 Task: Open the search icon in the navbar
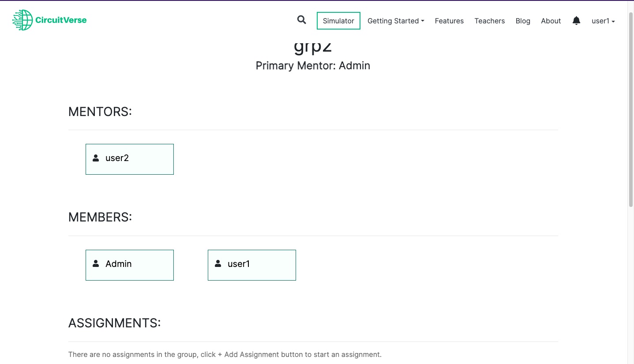(x=301, y=20)
